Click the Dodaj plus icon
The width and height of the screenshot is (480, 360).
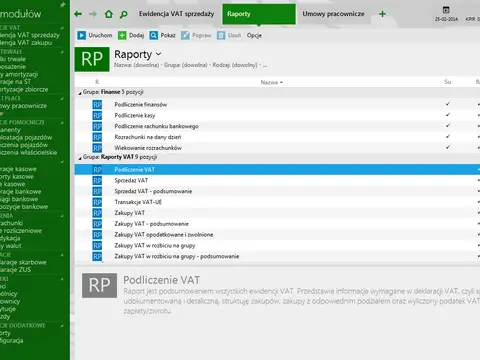(122, 35)
